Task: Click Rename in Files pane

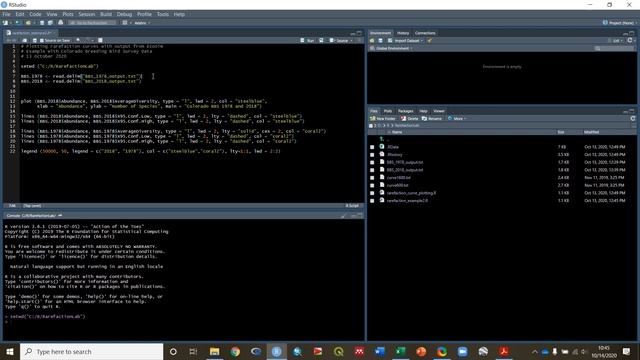Action: [432, 118]
